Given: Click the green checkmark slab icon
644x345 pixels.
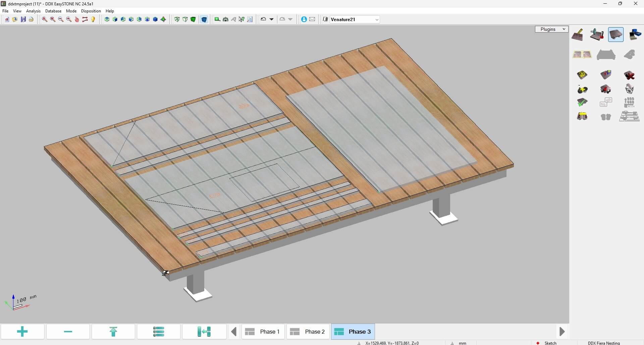Looking at the screenshot, I should 582,102.
